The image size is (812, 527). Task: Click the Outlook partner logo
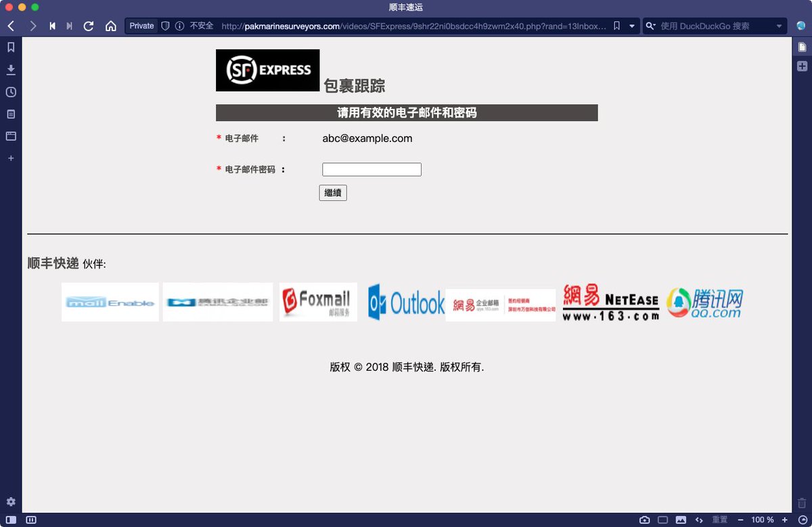406,302
